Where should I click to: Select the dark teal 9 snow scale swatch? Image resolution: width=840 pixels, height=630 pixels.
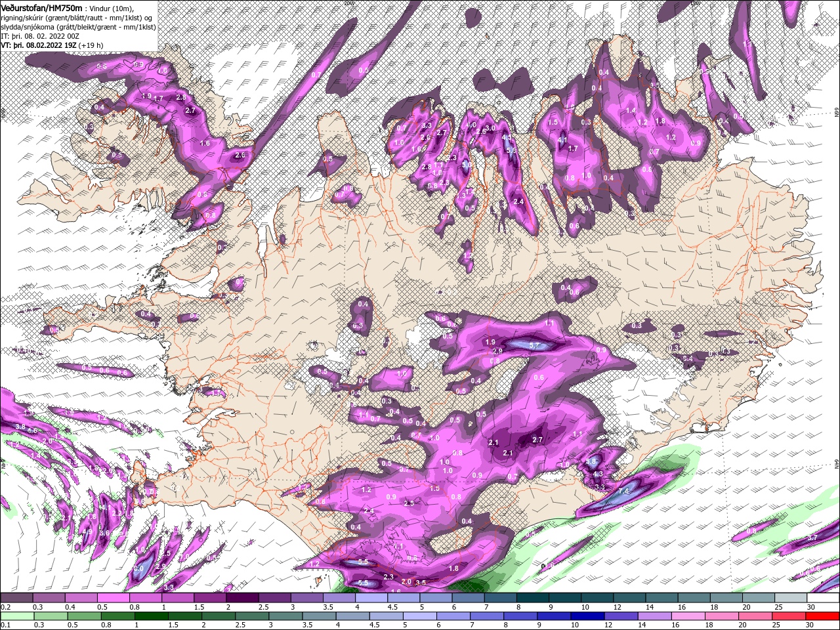pyautogui.click(x=565, y=598)
